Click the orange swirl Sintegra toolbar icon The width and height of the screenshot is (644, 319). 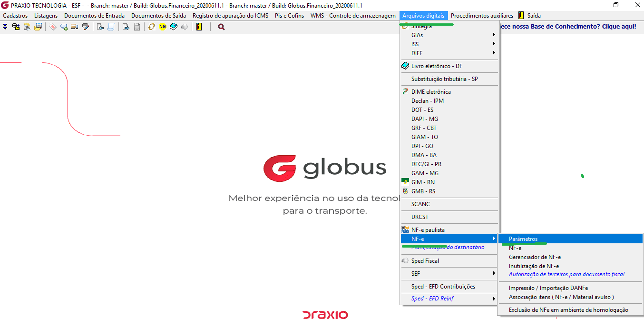click(152, 27)
